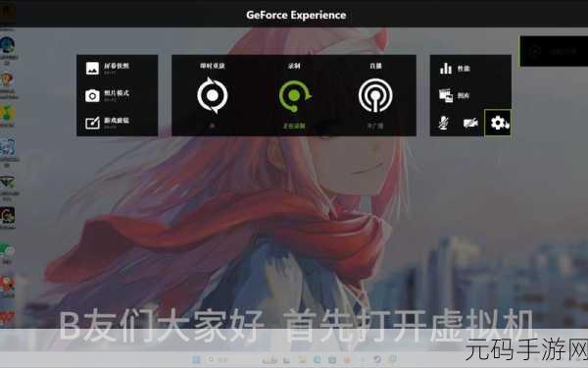The image size is (588, 368).
Task: Click the Screenshot (屏幕快照) picture icon
Action: pos(92,69)
